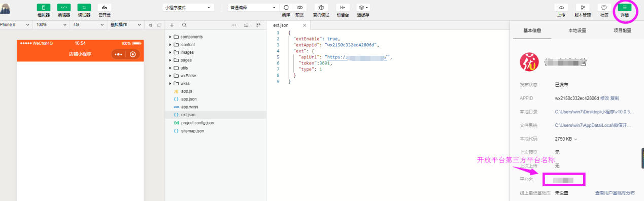Viewport: 644px width, 201px height.
Task: Click the extAppid value in code editor
Action: click(352, 45)
